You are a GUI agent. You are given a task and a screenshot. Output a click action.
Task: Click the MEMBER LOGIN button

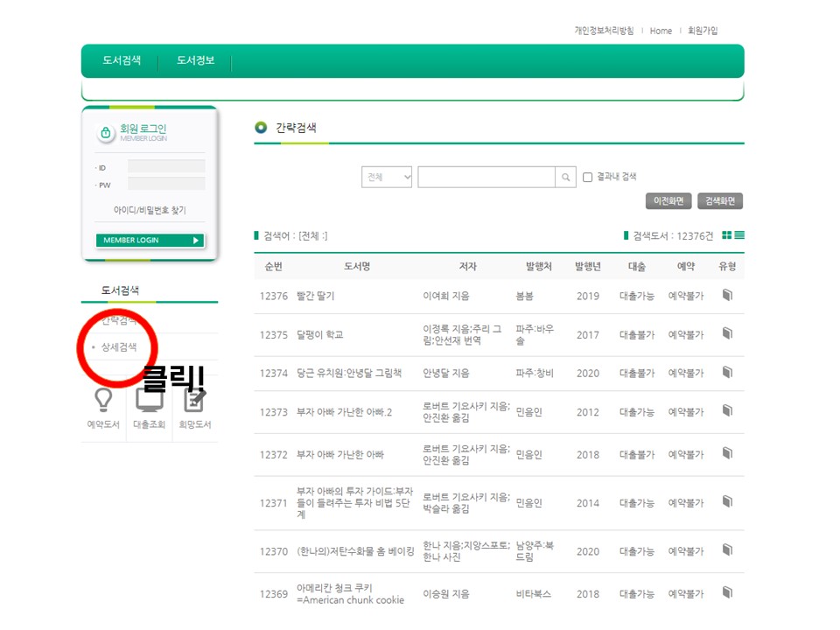point(150,241)
